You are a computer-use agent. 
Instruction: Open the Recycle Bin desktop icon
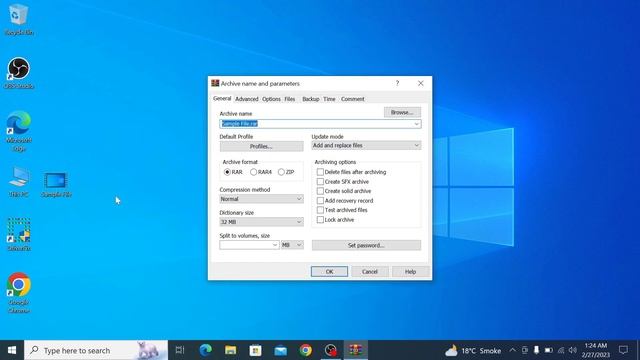(x=18, y=20)
